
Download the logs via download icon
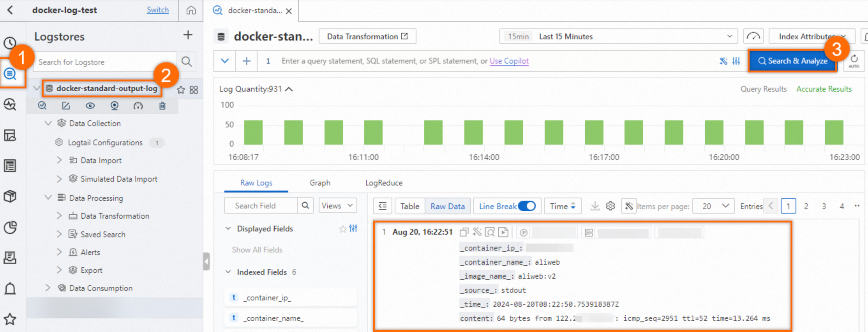click(595, 206)
